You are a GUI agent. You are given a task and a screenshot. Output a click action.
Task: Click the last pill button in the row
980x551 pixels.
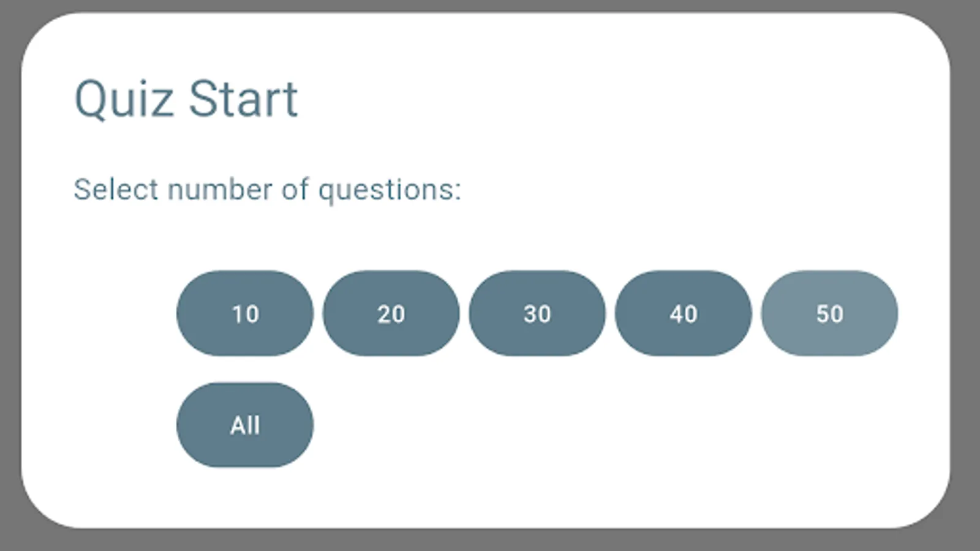pos(829,313)
